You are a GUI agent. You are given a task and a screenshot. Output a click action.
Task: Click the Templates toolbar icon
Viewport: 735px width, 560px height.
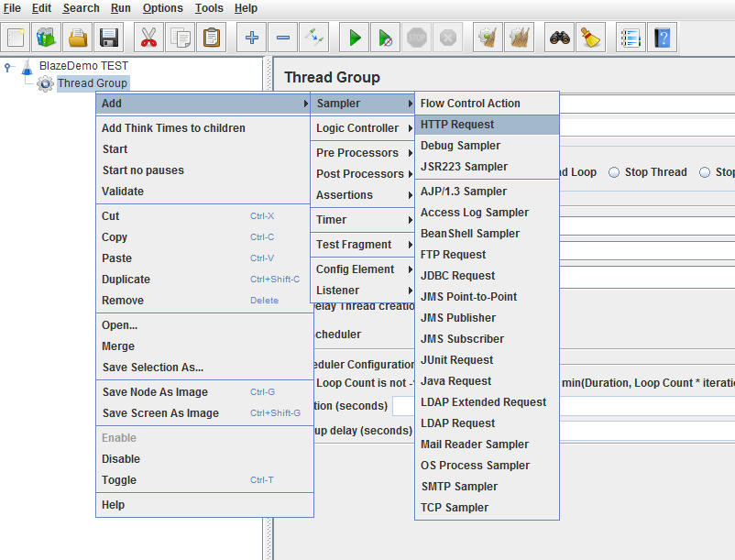tap(46, 38)
